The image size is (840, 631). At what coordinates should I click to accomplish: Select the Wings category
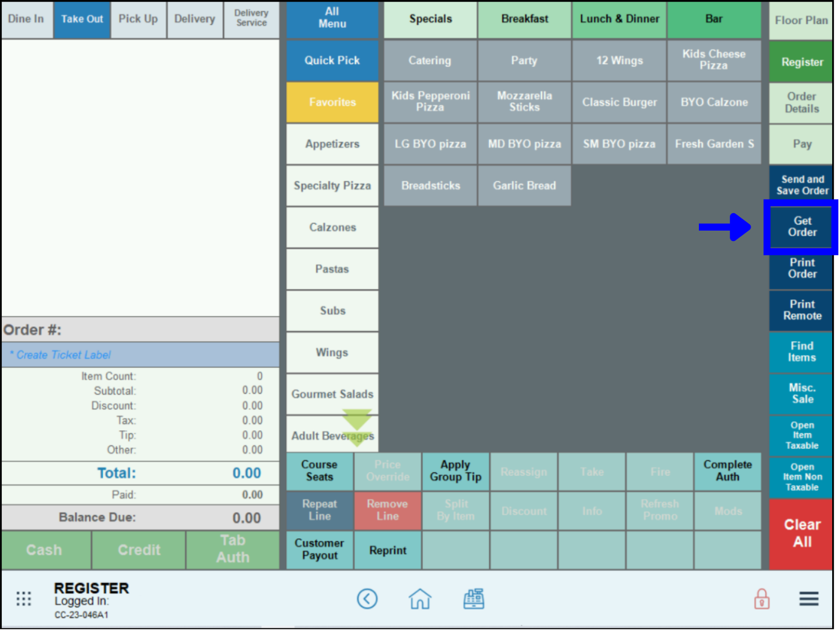click(332, 353)
